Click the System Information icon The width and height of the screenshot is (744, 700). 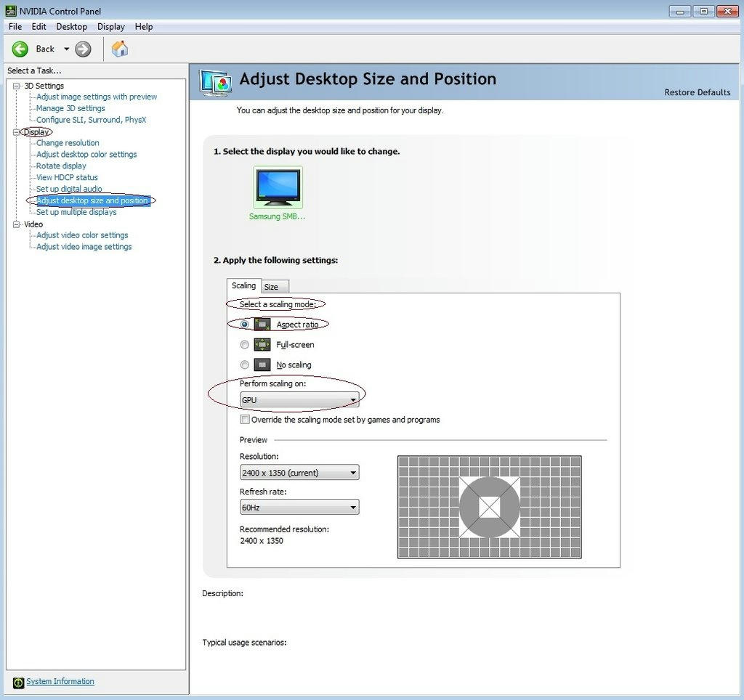[x=18, y=682]
